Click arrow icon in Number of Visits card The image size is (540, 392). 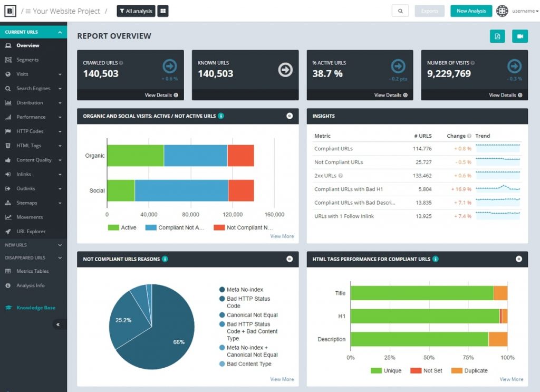pos(515,66)
